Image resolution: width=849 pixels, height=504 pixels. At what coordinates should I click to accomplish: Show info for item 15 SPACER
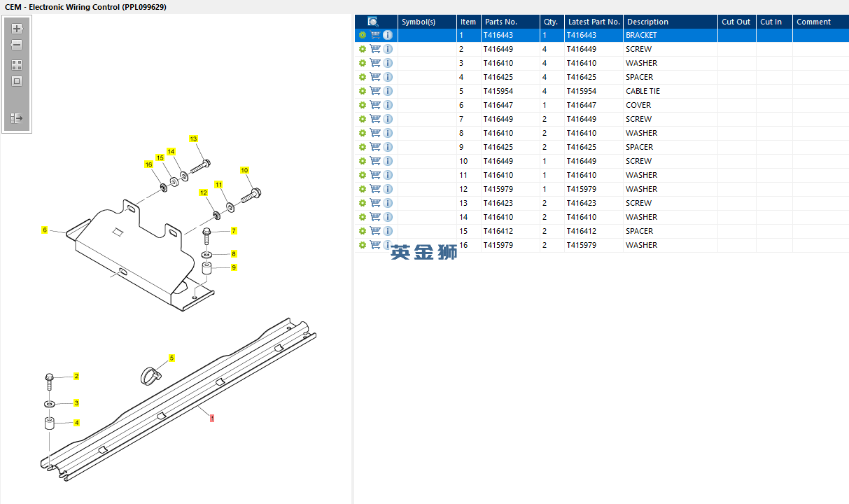[x=388, y=231]
